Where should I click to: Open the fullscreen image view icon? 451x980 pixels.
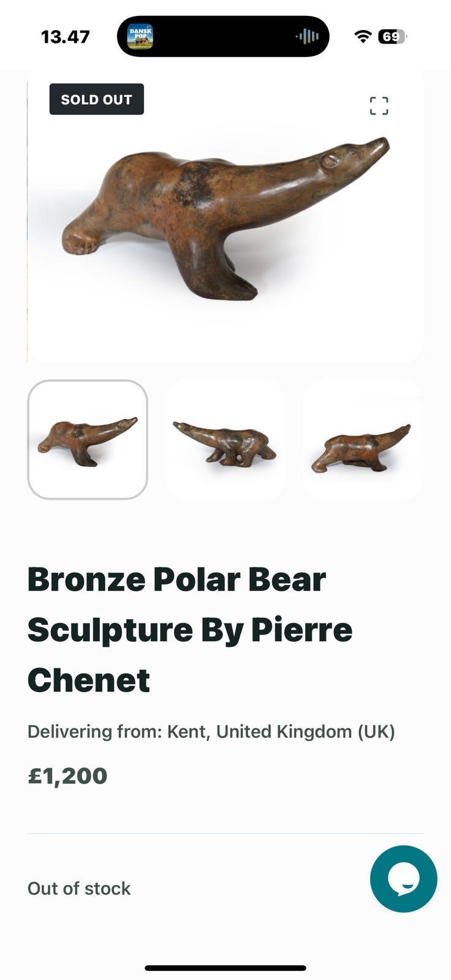(379, 105)
